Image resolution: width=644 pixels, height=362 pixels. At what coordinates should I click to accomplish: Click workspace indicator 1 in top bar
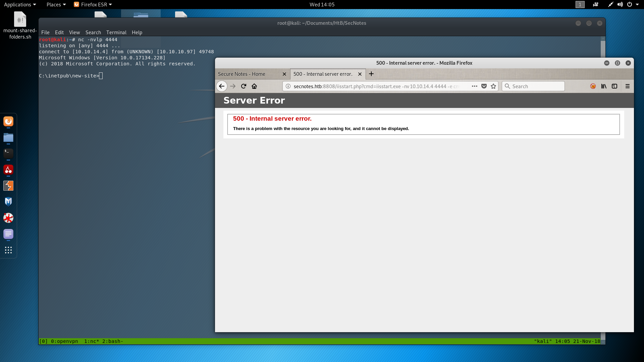point(580,4)
